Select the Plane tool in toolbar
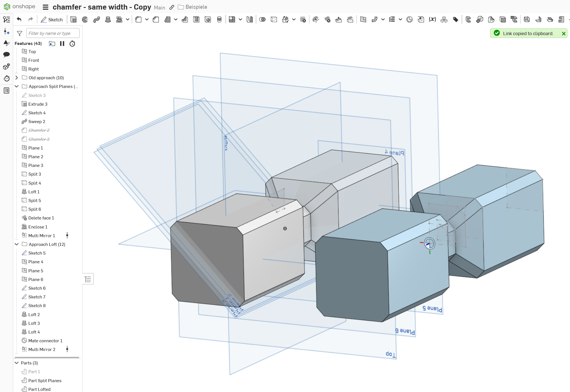 [x=363, y=19]
